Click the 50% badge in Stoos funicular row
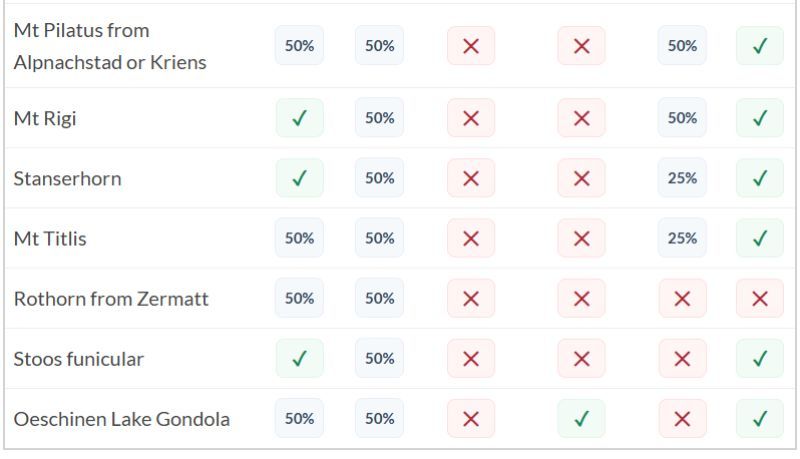The height and width of the screenshot is (459, 800). (x=379, y=358)
